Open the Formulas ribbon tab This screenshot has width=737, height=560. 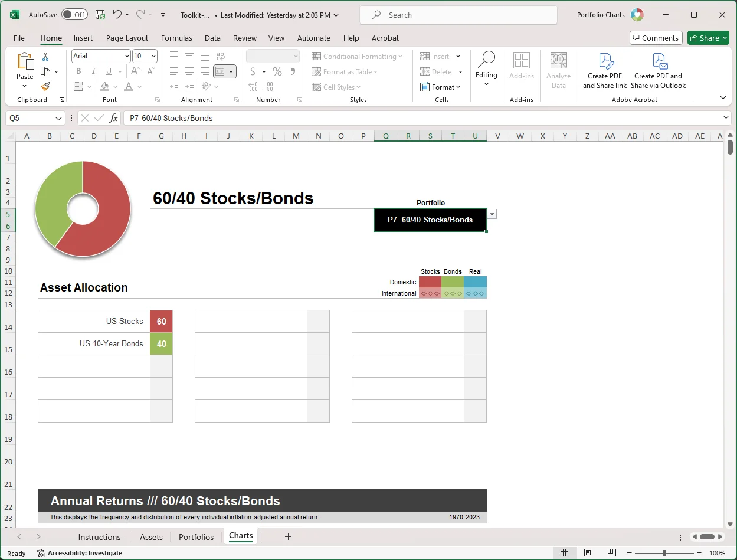click(x=176, y=38)
